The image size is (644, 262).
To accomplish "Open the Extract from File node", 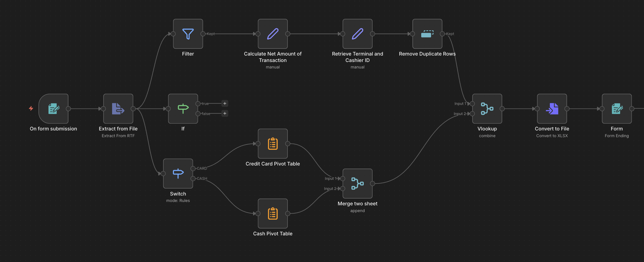I will (118, 109).
